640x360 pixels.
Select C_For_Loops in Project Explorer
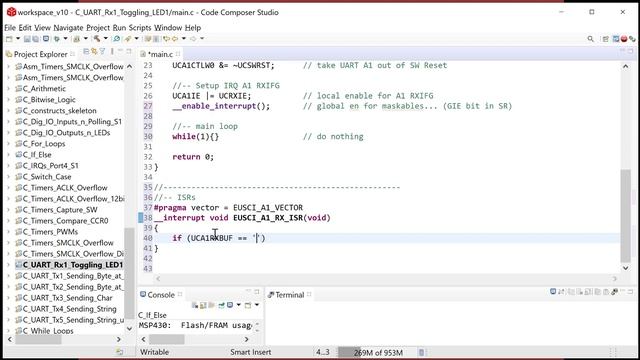[x=44, y=144]
